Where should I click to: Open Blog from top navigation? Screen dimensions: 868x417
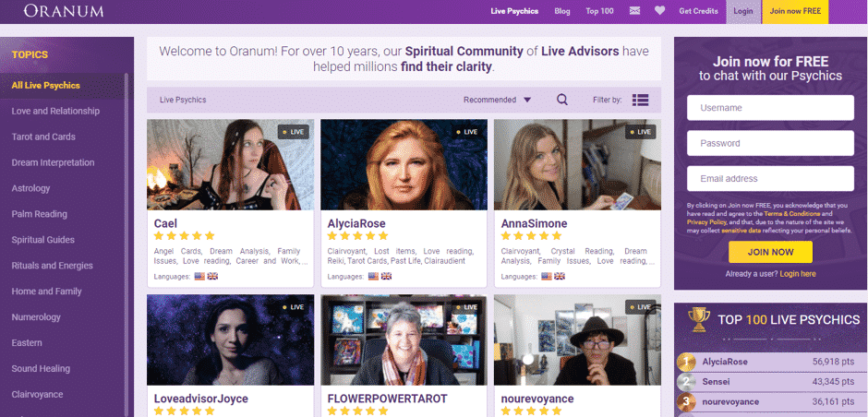561,11
